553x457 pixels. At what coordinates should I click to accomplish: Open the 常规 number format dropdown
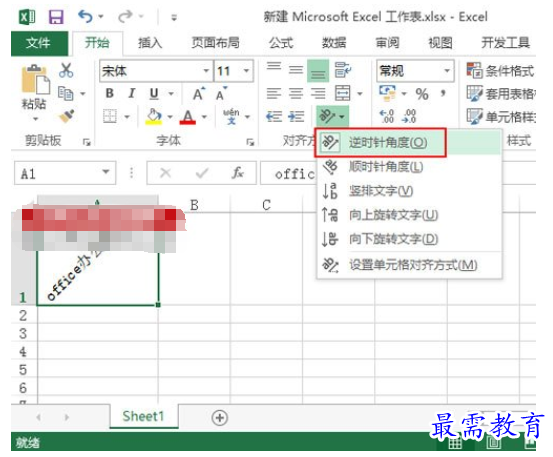coord(447,71)
